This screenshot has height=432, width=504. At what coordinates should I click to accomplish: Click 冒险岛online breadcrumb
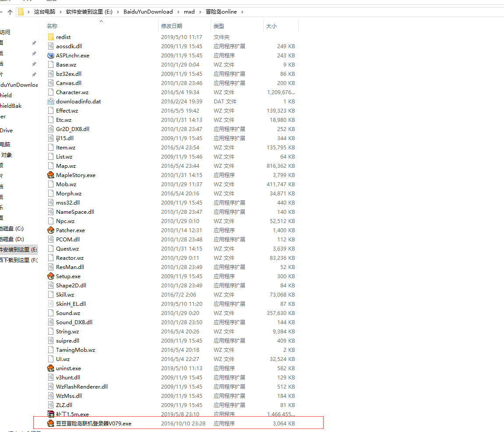pos(221,12)
